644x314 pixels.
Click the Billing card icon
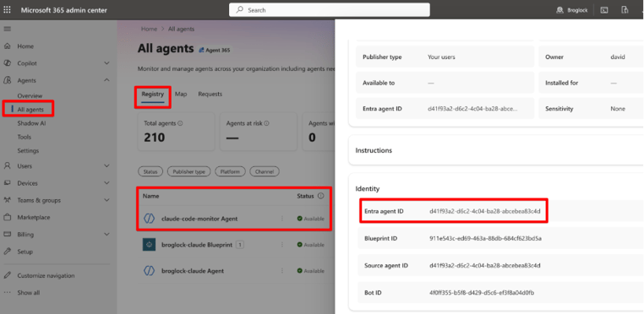point(7,235)
